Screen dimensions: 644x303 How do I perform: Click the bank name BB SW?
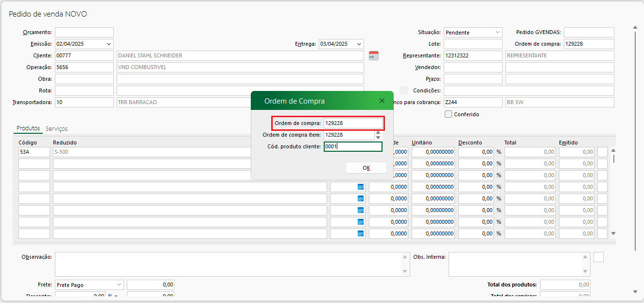pos(516,102)
